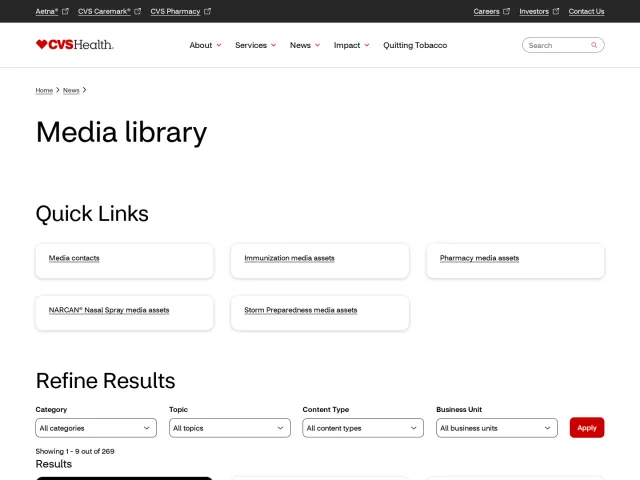
Task: Open the Impact menu
Action: tap(351, 45)
